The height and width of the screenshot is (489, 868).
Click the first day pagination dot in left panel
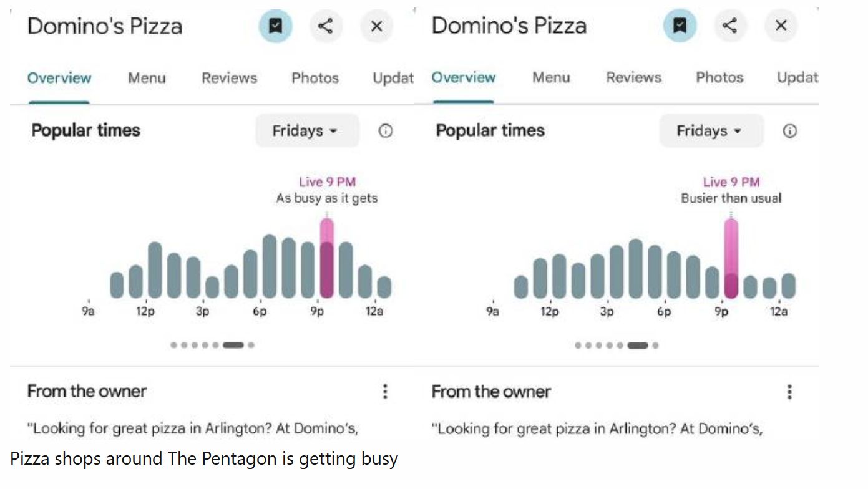tap(173, 345)
